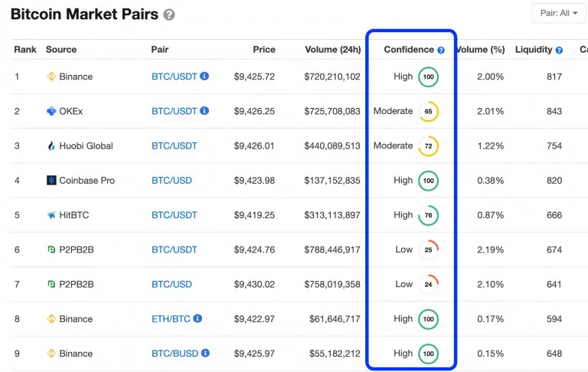This screenshot has width=588, height=372.
Task: Open the Huobi Global BTC/USDT pair link
Action: (x=174, y=146)
